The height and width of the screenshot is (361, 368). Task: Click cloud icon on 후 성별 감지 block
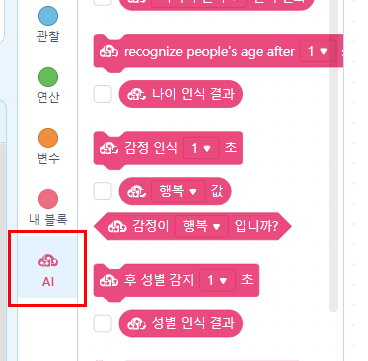pos(109,281)
